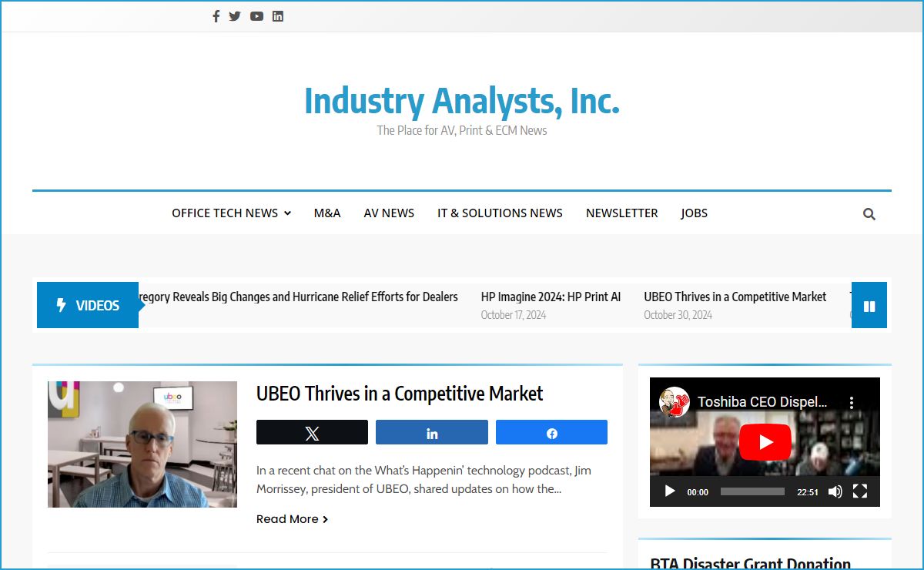Click the YouTube channel avatar on video
The height and width of the screenshot is (570, 924).
pos(675,402)
